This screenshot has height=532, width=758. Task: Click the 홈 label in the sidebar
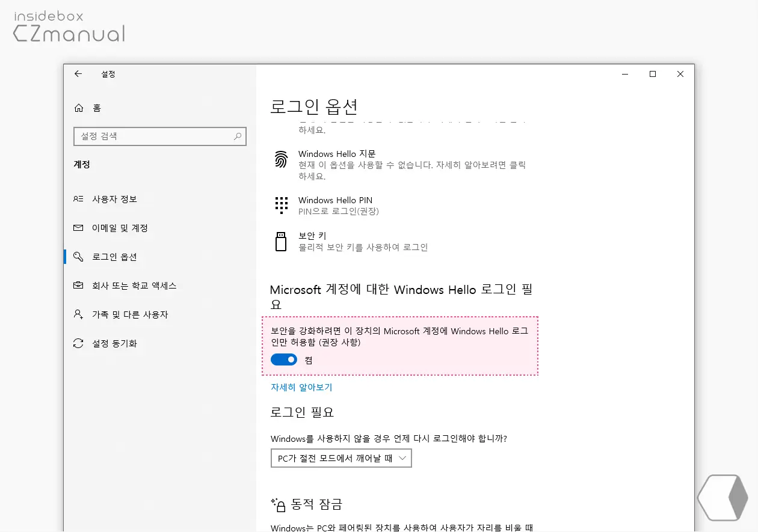(x=97, y=108)
